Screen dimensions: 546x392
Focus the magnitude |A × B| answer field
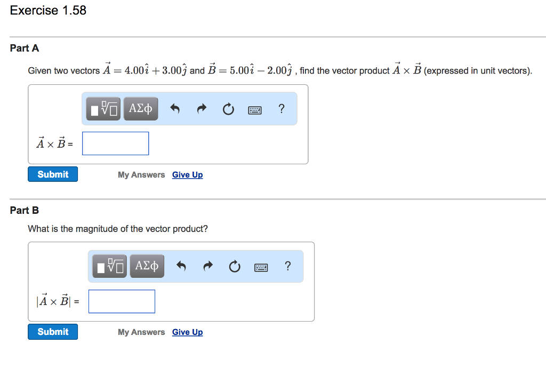[122, 301]
